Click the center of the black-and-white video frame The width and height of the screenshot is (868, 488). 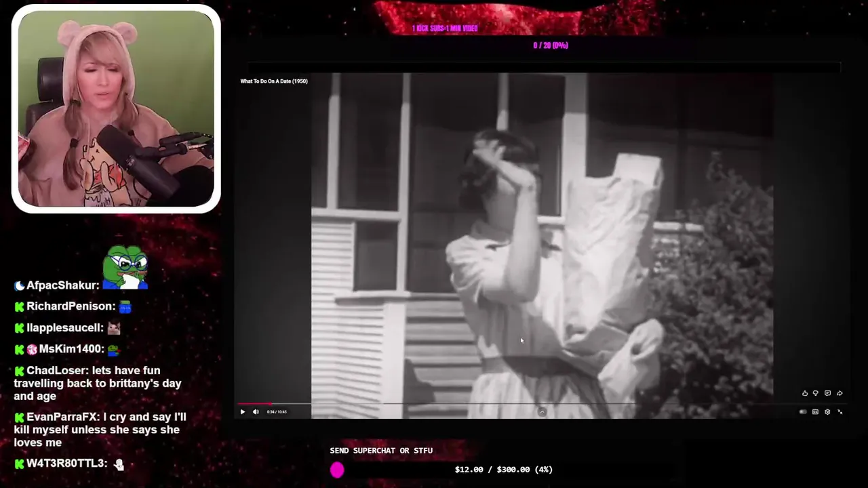(x=542, y=245)
